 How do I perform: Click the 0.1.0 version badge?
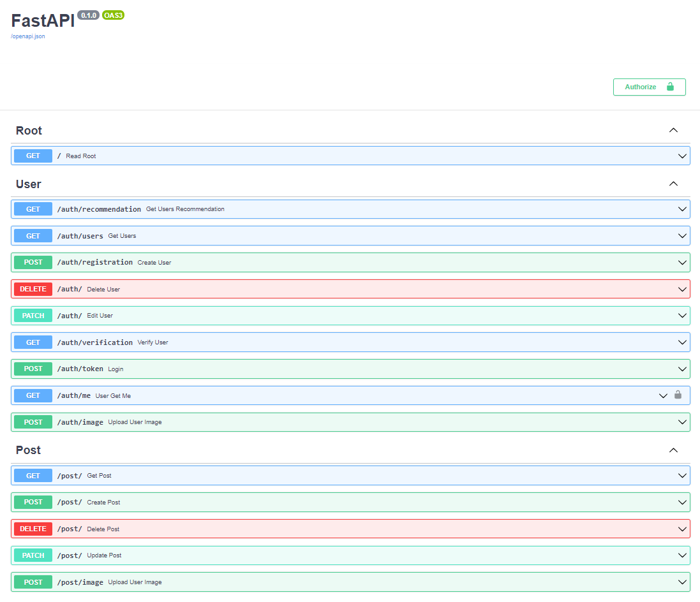(x=88, y=15)
